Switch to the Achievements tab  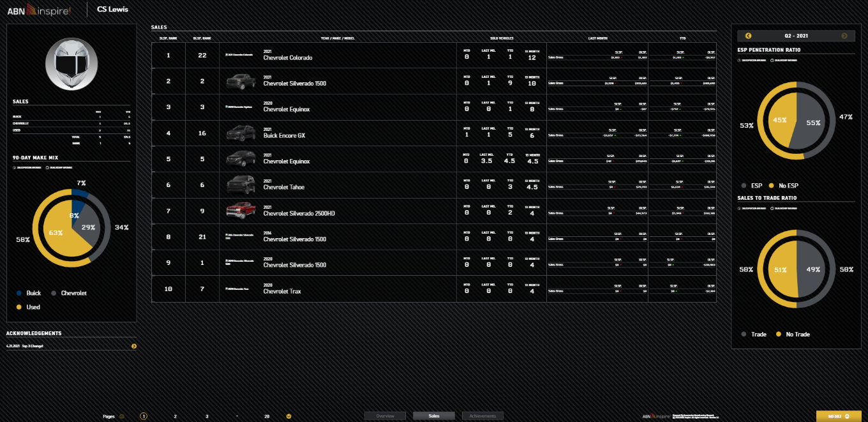click(483, 416)
